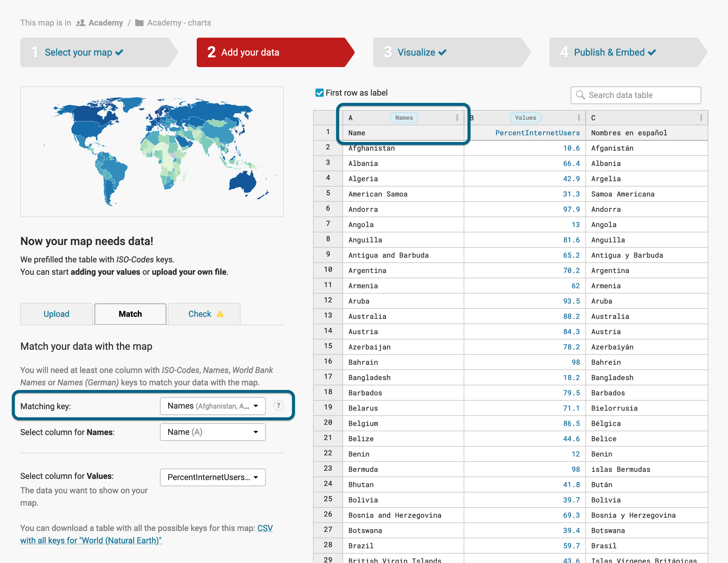Click the world map preview thumbnail

pos(152,152)
